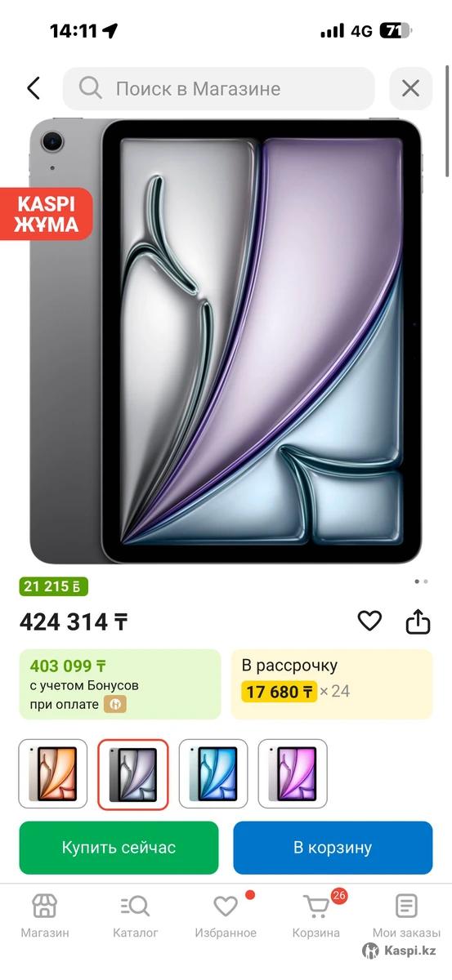Select the blue iPad color variant
The width and height of the screenshot is (452, 980).
point(213,774)
